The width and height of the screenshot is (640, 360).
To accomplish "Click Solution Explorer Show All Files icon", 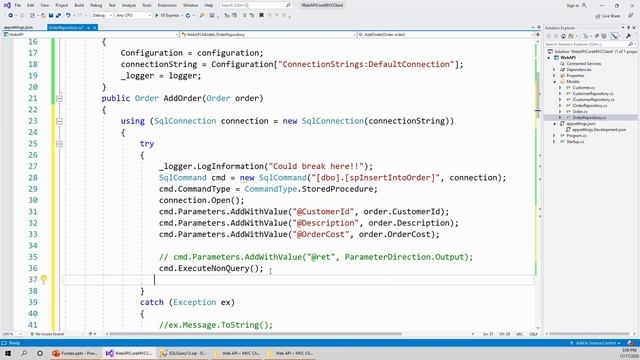I will pos(604,36).
